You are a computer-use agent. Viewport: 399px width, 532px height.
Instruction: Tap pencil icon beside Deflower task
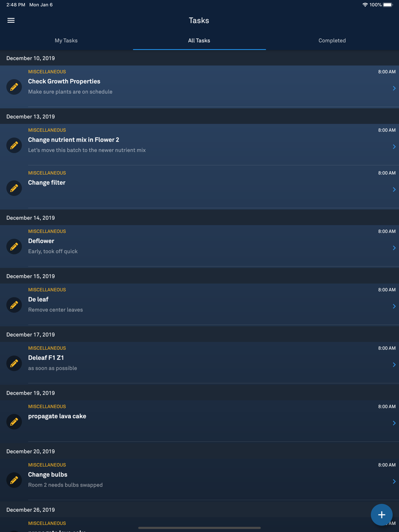[x=14, y=246]
